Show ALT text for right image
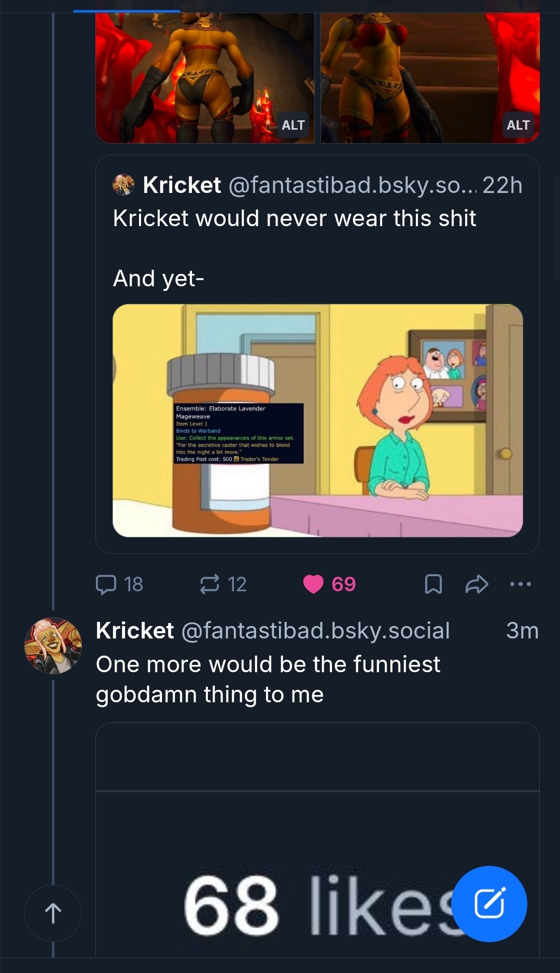The image size is (560, 973). click(518, 125)
